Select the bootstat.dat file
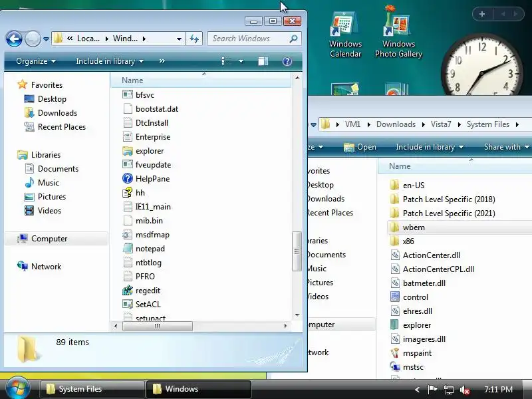Viewport: 532px width, 399px height. pos(157,109)
